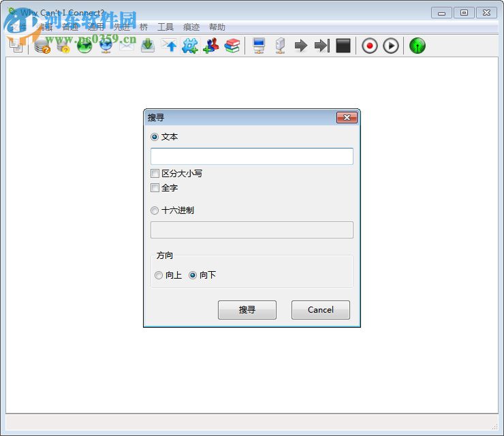Click the hexadecimal search input field
504x436 pixels.
pyautogui.click(x=252, y=230)
